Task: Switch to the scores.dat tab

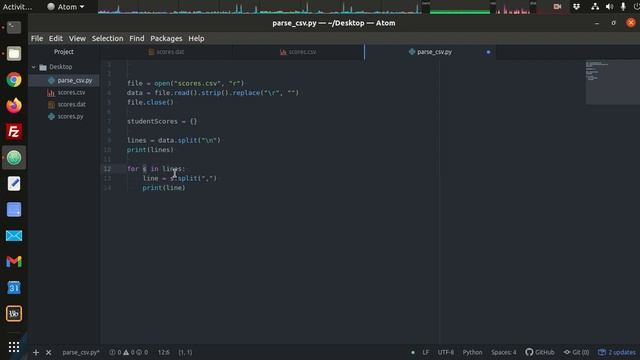Action: tap(167, 52)
